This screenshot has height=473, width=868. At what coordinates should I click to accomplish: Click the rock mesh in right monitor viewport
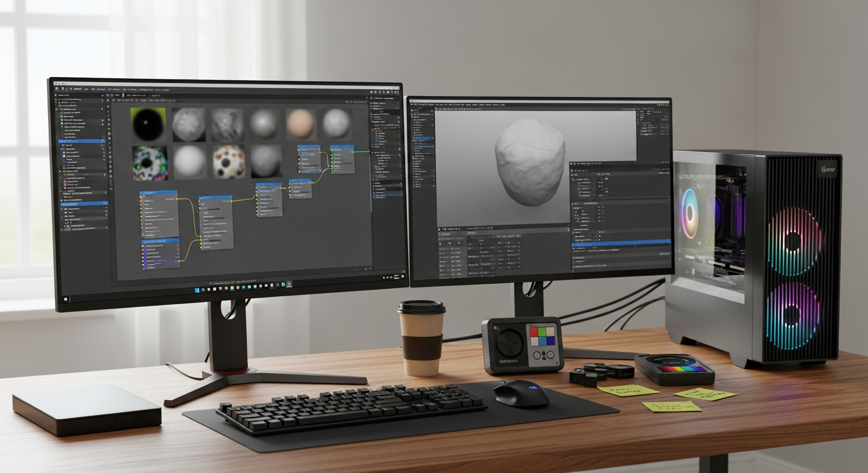point(530,162)
